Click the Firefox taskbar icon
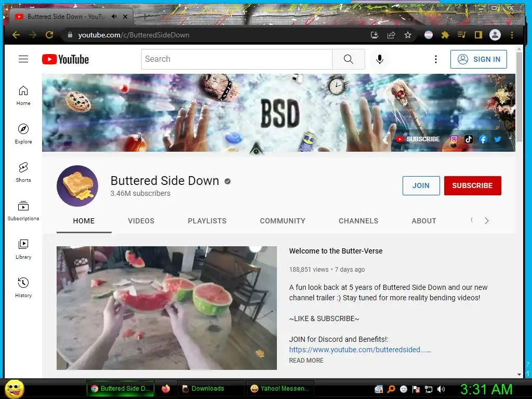The width and height of the screenshot is (532, 399). coord(166,389)
